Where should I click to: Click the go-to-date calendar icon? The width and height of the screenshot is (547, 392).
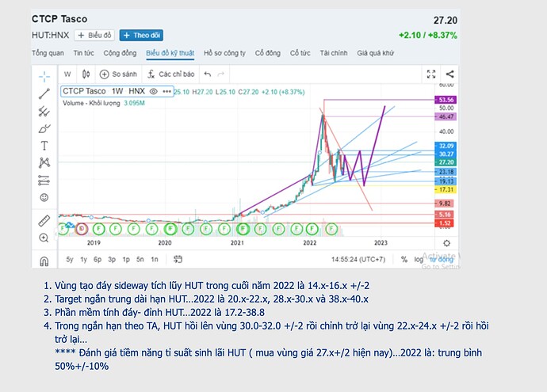[x=178, y=259]
